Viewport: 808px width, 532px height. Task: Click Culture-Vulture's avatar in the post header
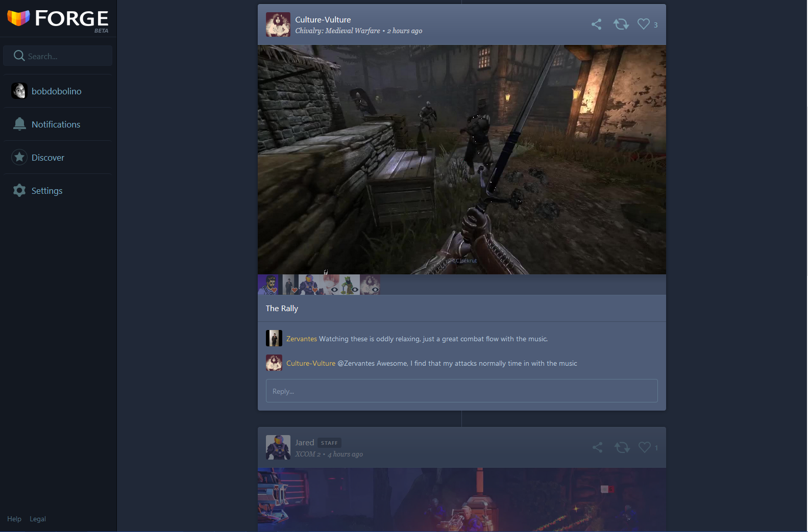tap(278, 24)
